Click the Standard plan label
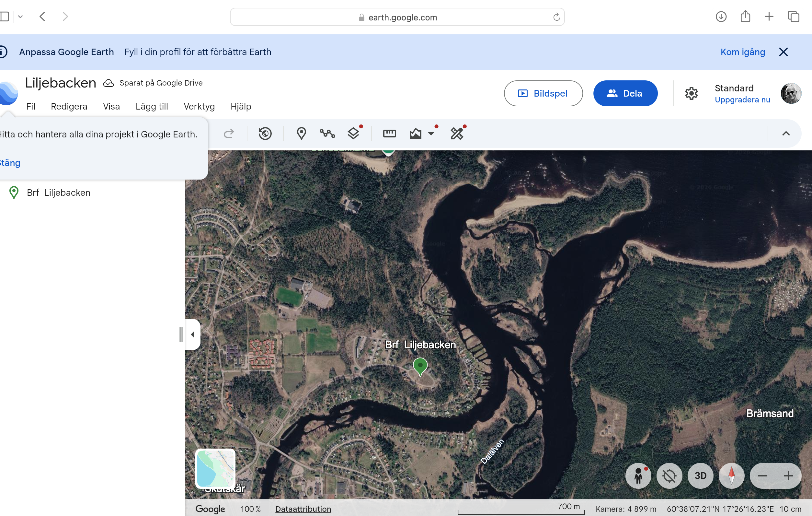 click(x=734, y=88)
